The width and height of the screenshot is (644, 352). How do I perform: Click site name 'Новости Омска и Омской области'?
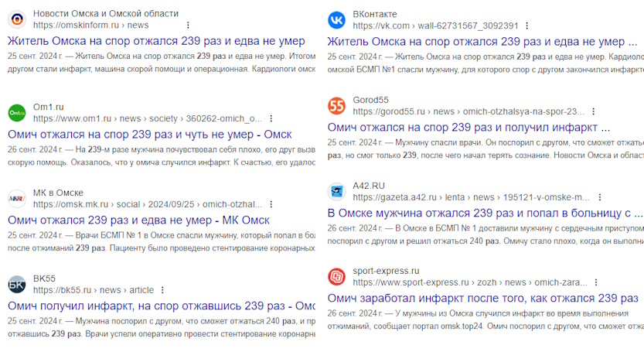click(x=106, y=14)
